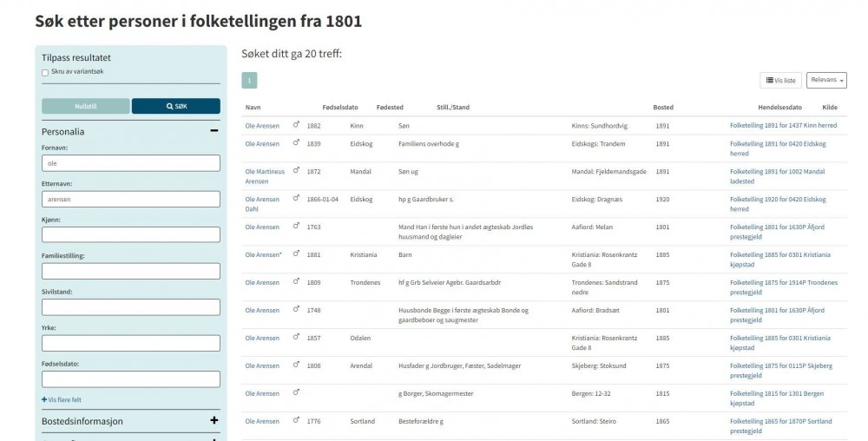Image resolution: width=868 pixels, height=441 pixels.
Task: Click into the Fornavn input field
Action: [131, 163]
